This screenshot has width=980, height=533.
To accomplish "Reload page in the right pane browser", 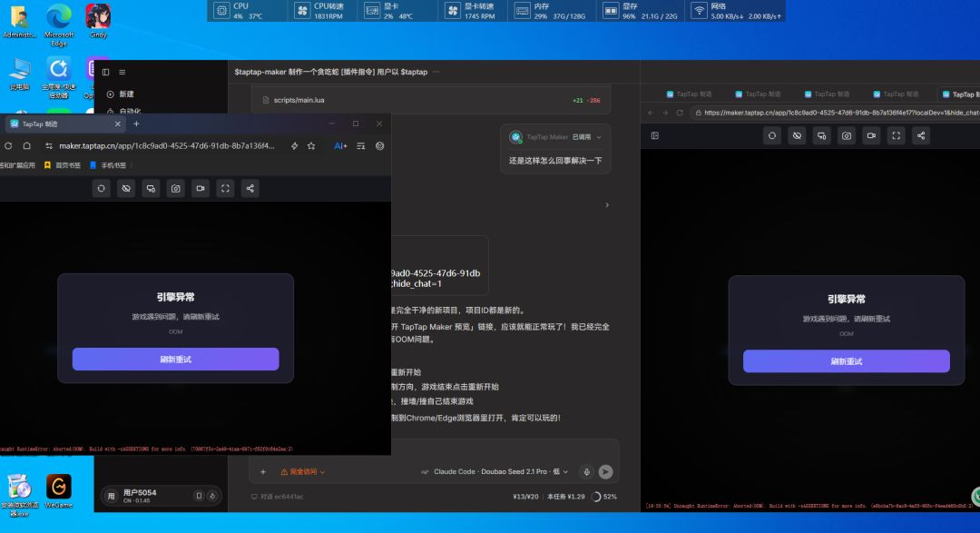I will 680,113.
